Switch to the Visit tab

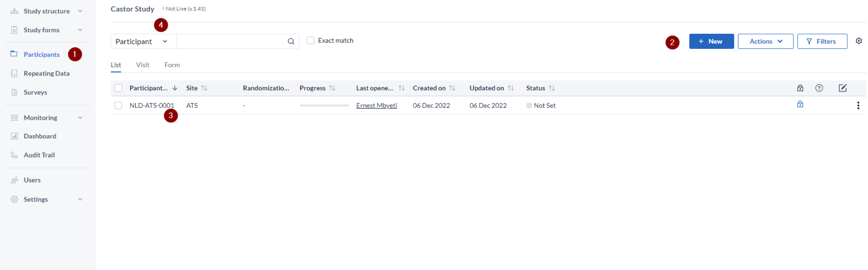point(143,65)
